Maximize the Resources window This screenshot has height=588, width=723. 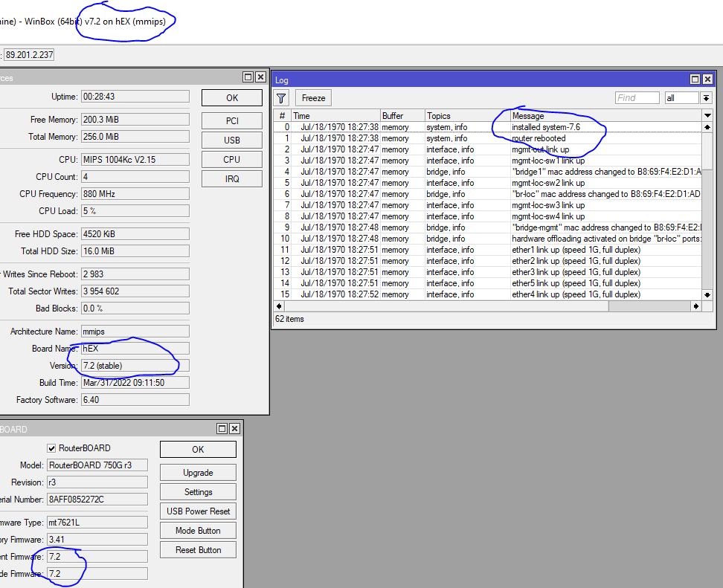pos(248,77)
